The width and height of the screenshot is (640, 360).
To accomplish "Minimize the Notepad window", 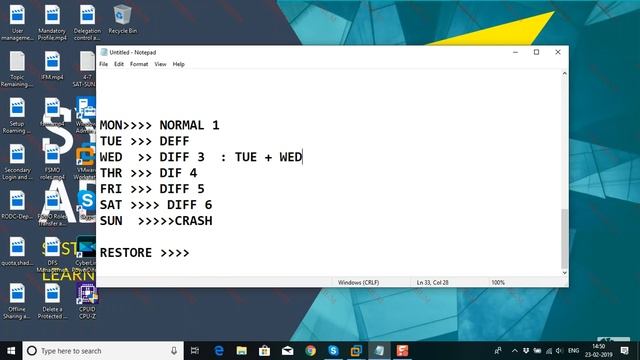I will pos(516,52).
